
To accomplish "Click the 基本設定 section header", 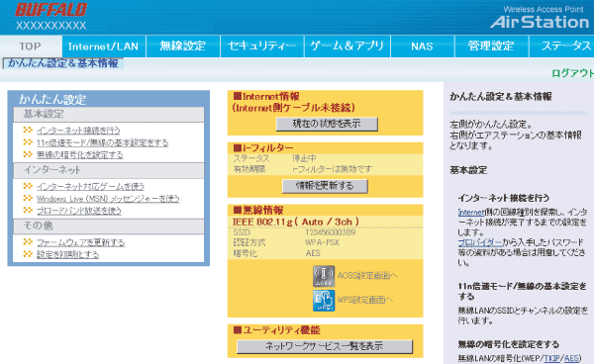I will [x=108, y=114].
